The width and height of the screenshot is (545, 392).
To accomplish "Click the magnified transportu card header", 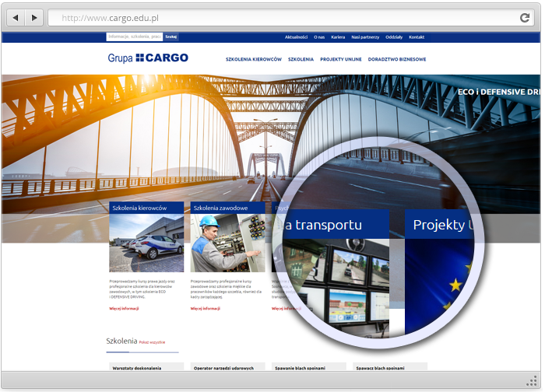I will point(336,224).
